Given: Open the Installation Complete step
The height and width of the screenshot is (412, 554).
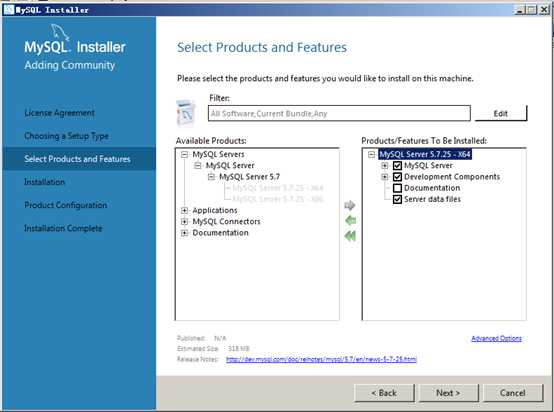Looking at the screenshot, I should click(x=63, y=228).
